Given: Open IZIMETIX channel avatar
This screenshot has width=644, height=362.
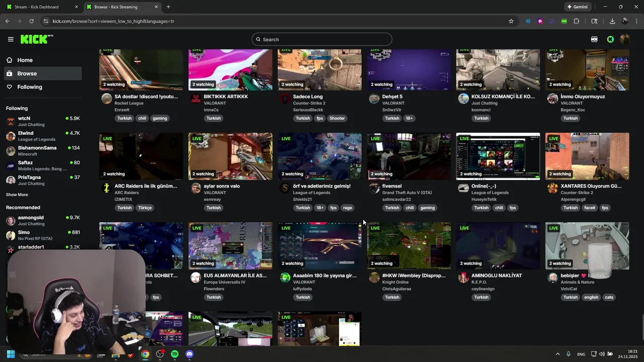Looking at the screenshot, I should (107, 188).
